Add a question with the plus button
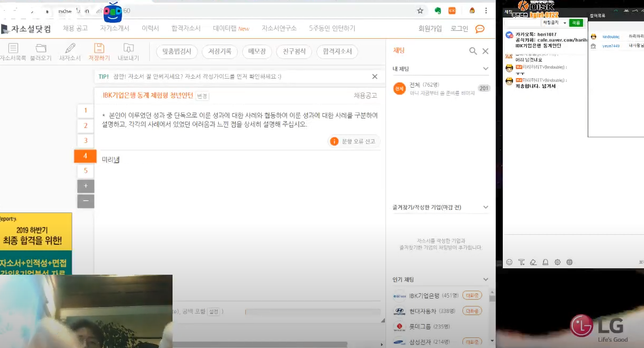 pyautogui.click(x=85, y=186)
